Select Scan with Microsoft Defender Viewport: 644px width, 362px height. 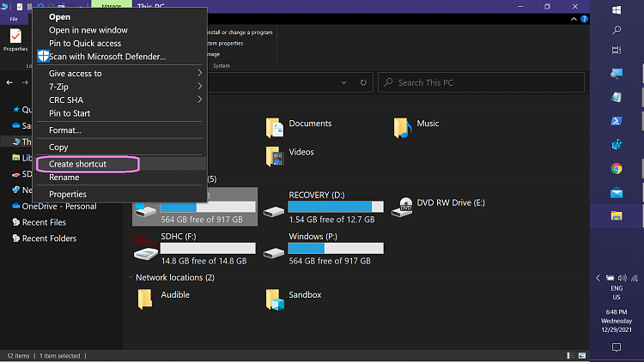coord(107,57)
